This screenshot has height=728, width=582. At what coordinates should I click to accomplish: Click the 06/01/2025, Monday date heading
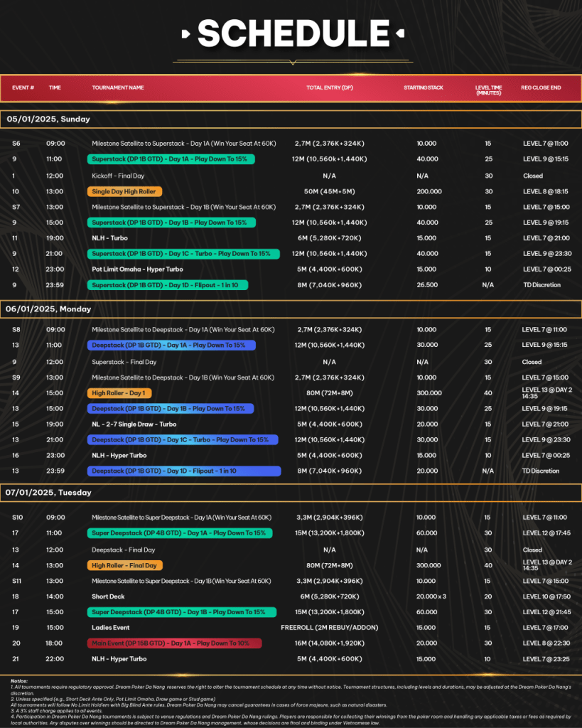(x=48, y=309)
